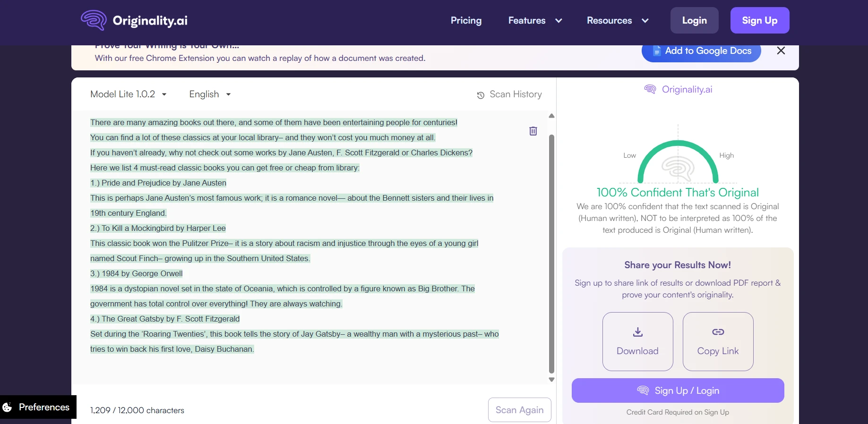The width and height of the screenshot is (868, 424).
Task: Click the line '2.) To Kill a Mockingbird by Harper Lee'
Action: click(158, 228)
